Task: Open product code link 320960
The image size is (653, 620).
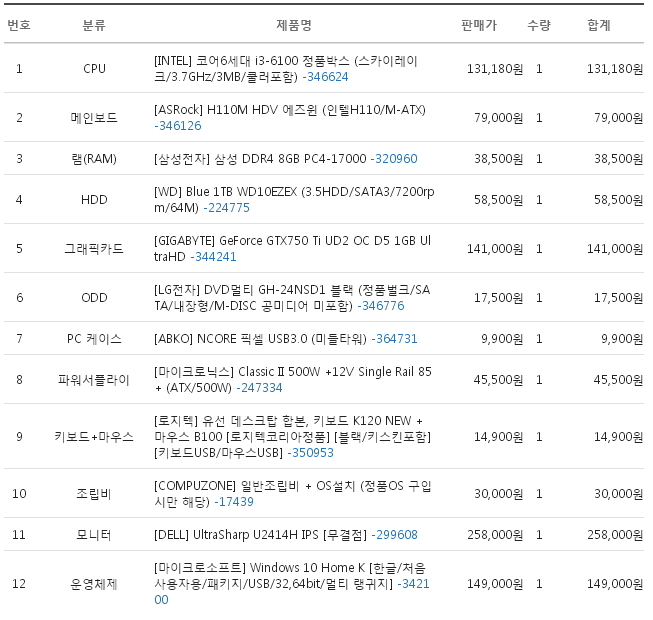Action: pyautogui.click(x=394, y=159)
